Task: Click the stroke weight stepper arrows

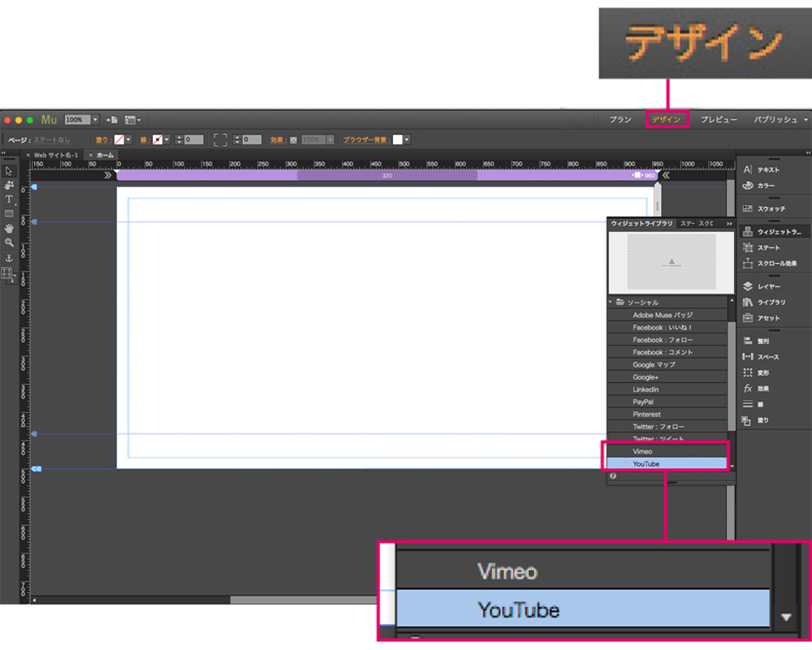Action: click(x=179, y=140)
